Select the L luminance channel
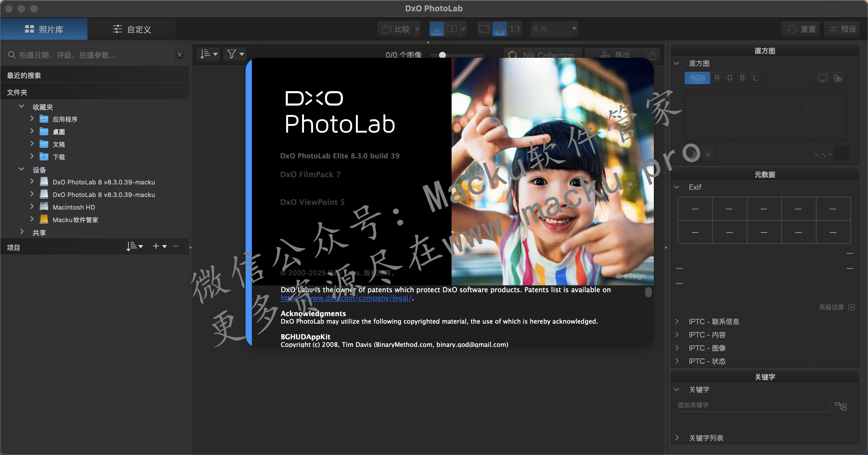Image resolution: width=868 pixels, height=455 pixels. tap(755, 78)
